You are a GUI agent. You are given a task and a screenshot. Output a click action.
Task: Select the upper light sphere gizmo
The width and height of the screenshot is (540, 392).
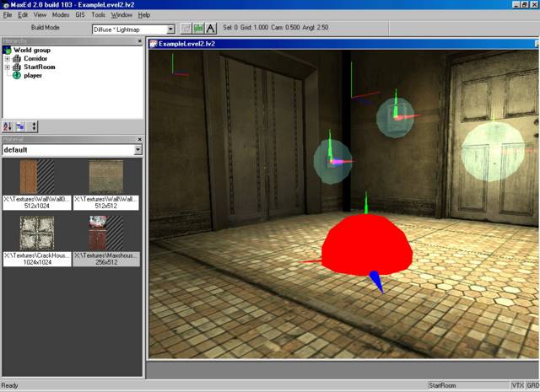395,118
